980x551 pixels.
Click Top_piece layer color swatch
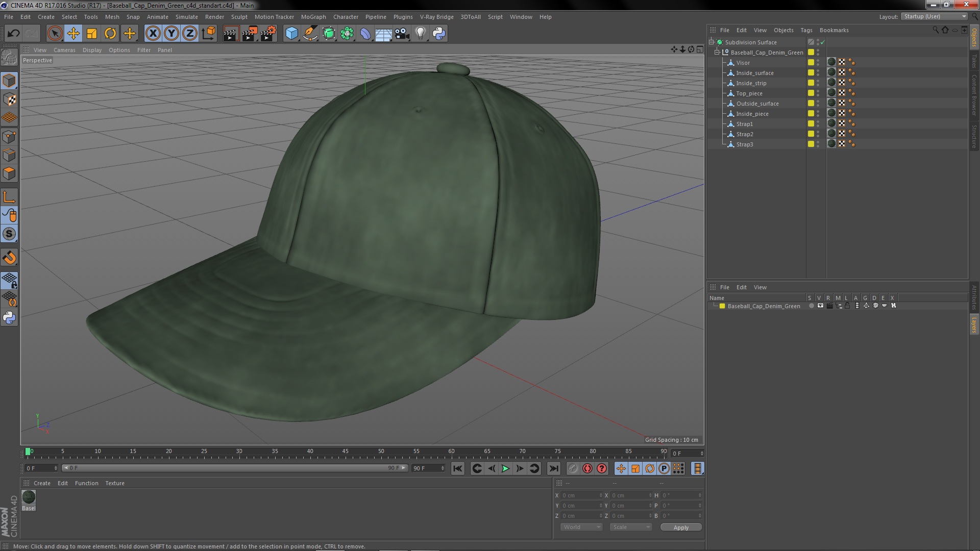click(x=811, y=93)
